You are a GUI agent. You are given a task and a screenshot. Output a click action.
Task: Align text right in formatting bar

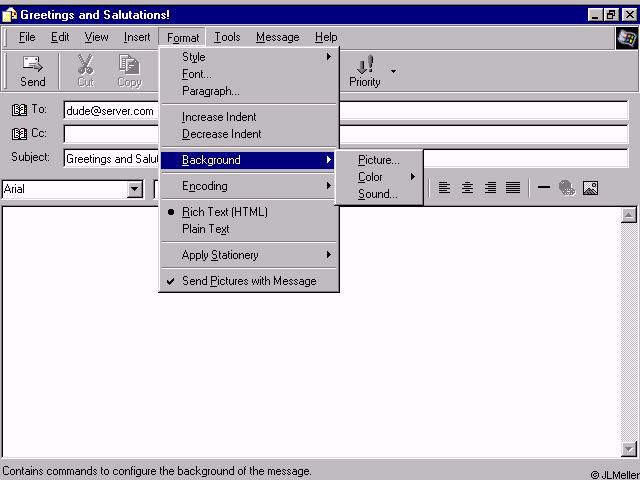[x=490, y=188]
